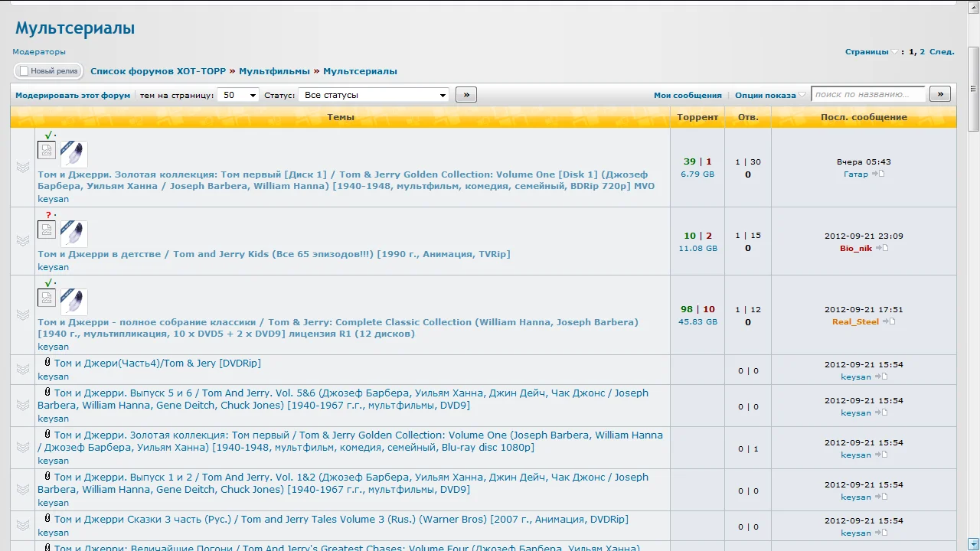Open the Статус dropdown showing Все статусы
The width and height of the screenshot is (980, 551).
pos(374,95)
